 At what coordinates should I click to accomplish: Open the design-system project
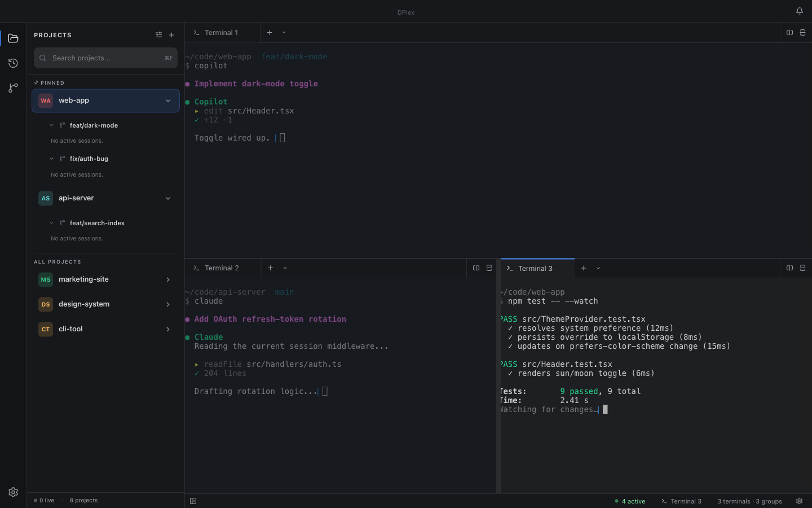(x=105, y=304)
